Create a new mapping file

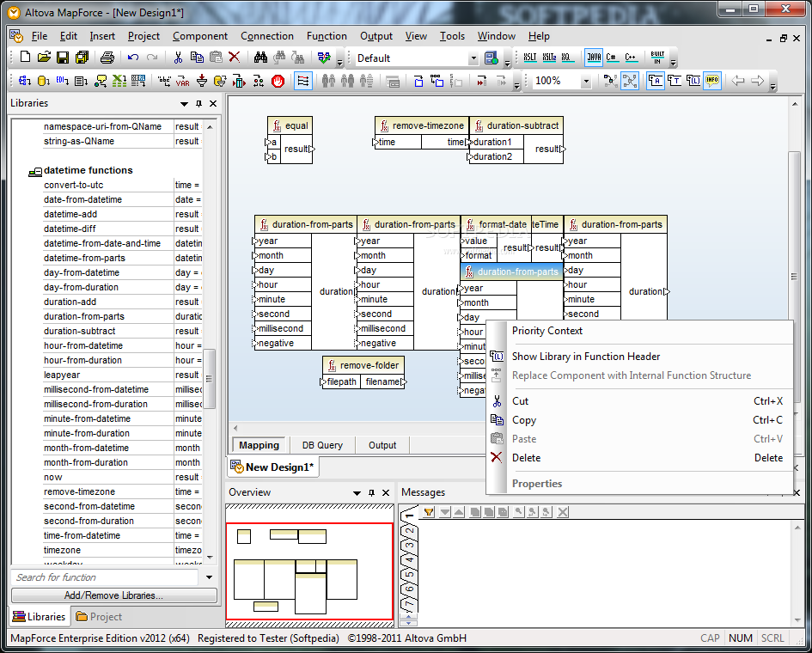(25, 58)
